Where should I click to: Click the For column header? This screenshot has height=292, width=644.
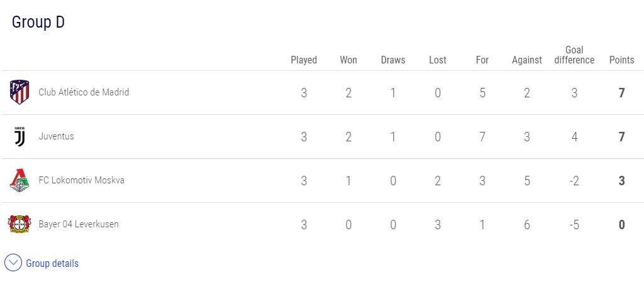tap(482, 60)
